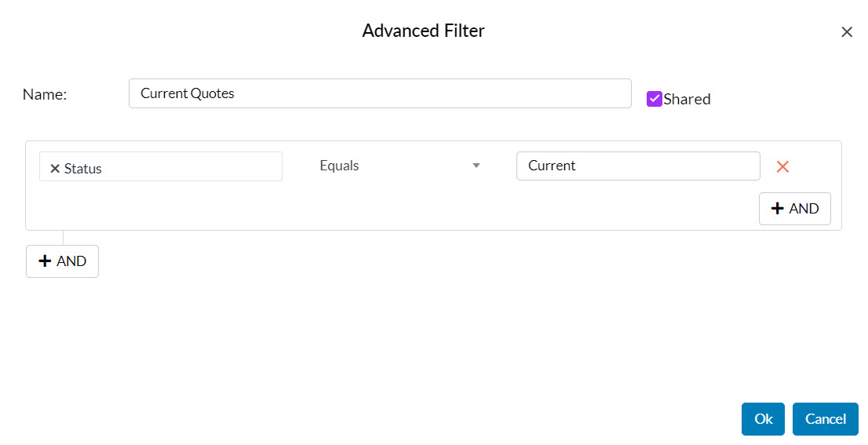Remove the Status field selection

(x=55, y=169)
